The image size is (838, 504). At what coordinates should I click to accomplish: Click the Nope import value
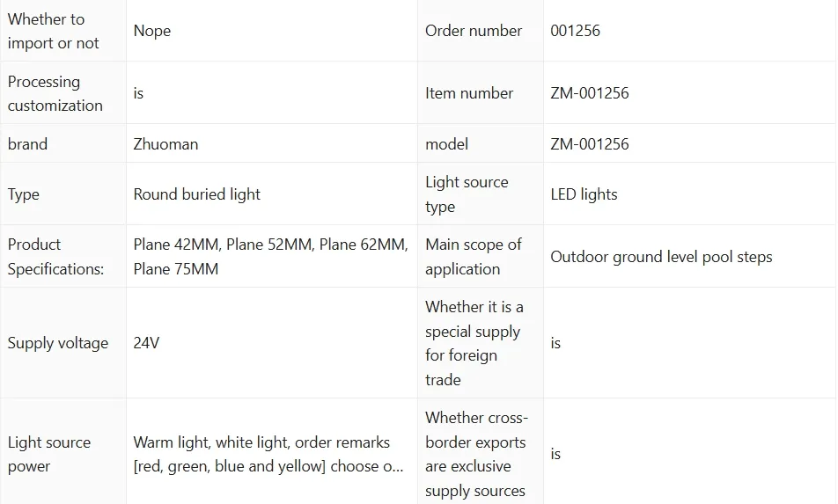click(151, 31)
